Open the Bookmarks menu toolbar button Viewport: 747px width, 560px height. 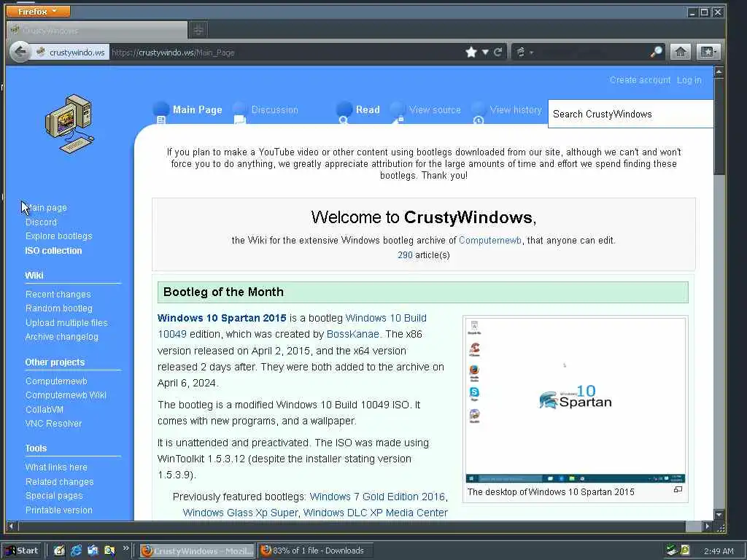click(708, 52)
